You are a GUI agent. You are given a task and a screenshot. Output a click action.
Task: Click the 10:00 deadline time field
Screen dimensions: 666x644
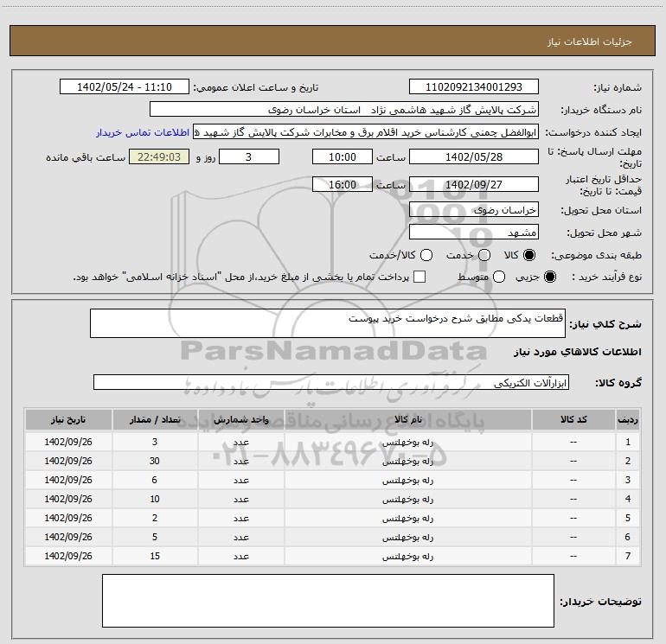(342, 156)
